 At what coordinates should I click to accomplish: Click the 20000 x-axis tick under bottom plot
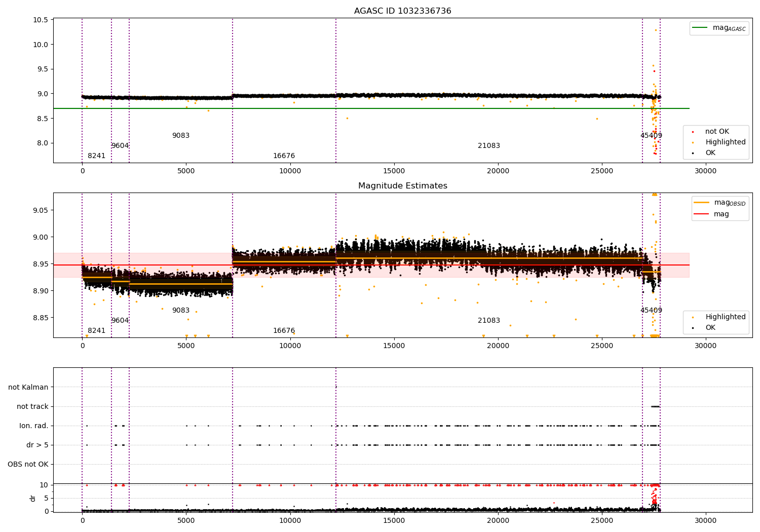pyautogui.click(x=498, y=521)
